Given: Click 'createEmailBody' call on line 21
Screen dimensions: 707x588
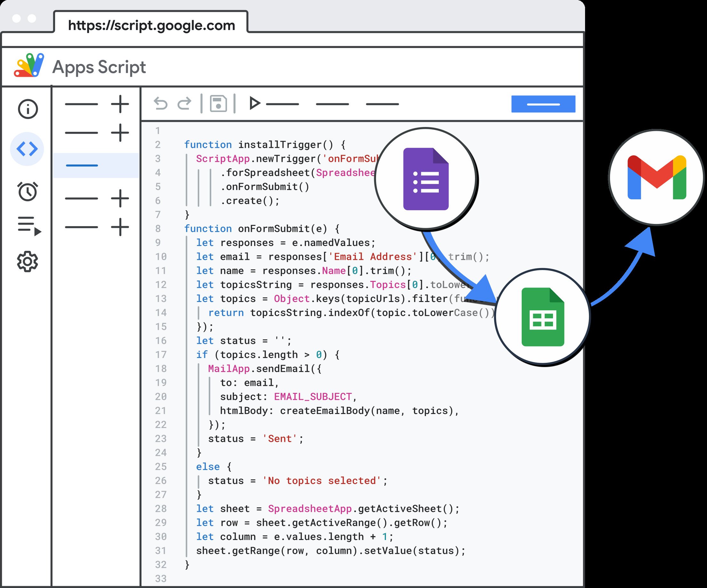Looking at the screenshot, I should [x=325, y=411].
